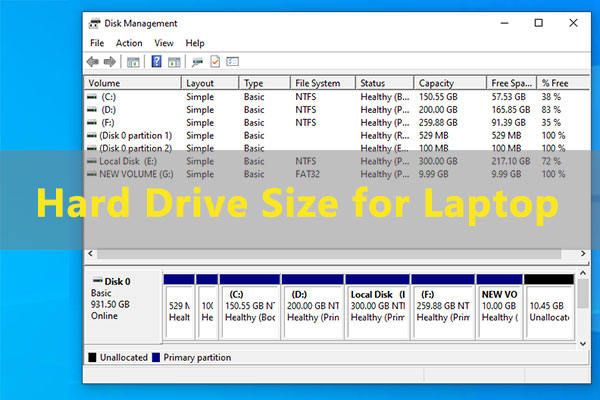Viewport: 600px width, 400px height.
Task: Select the 529 MB partition block
Action: [x=179, y=307]
